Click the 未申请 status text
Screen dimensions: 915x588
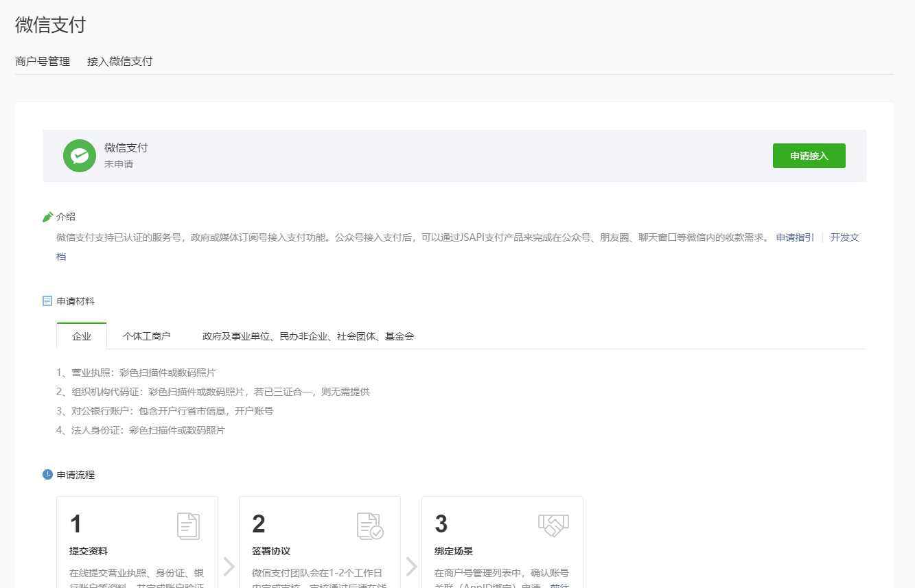point(119,165)
